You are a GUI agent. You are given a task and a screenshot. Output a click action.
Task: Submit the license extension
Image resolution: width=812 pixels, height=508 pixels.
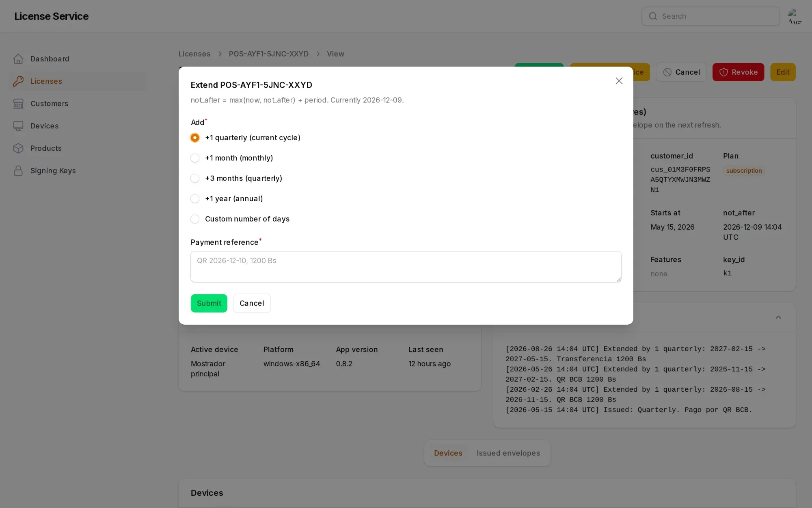click(209, 303)
